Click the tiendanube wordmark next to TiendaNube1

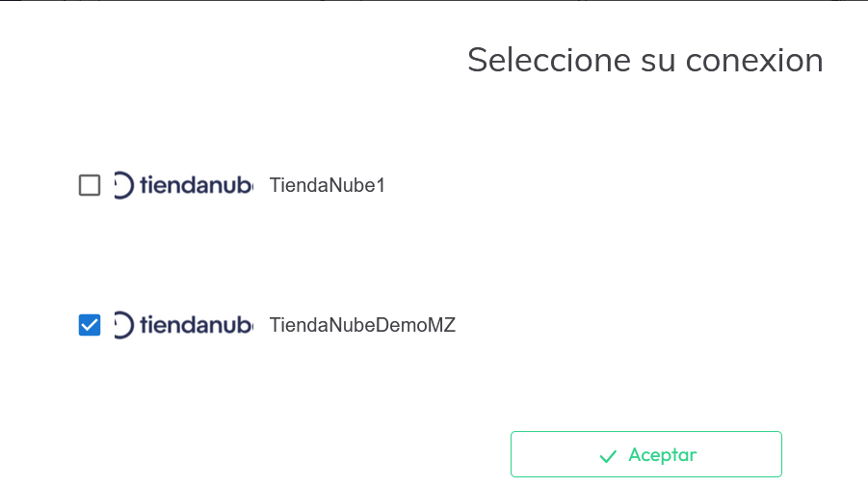[196, 185]
